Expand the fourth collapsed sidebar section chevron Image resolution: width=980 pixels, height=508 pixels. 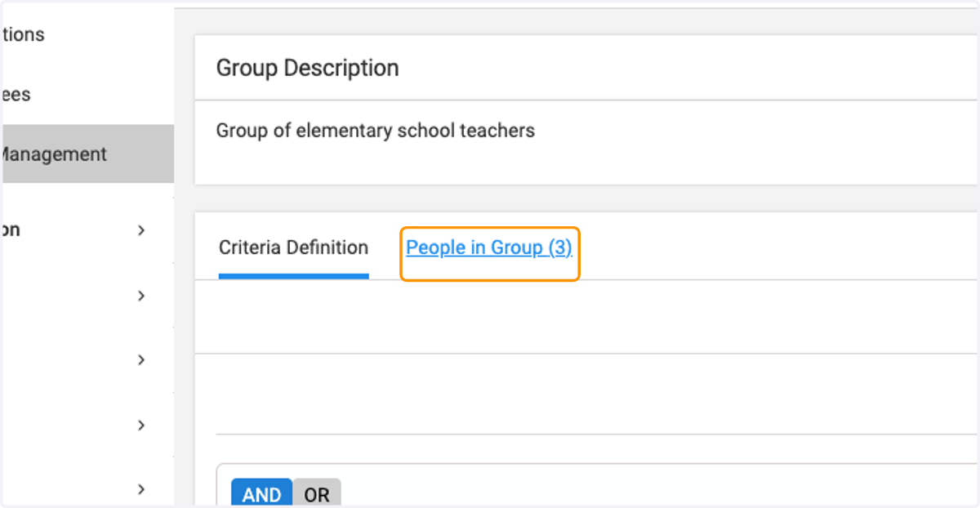click(141, 425)
